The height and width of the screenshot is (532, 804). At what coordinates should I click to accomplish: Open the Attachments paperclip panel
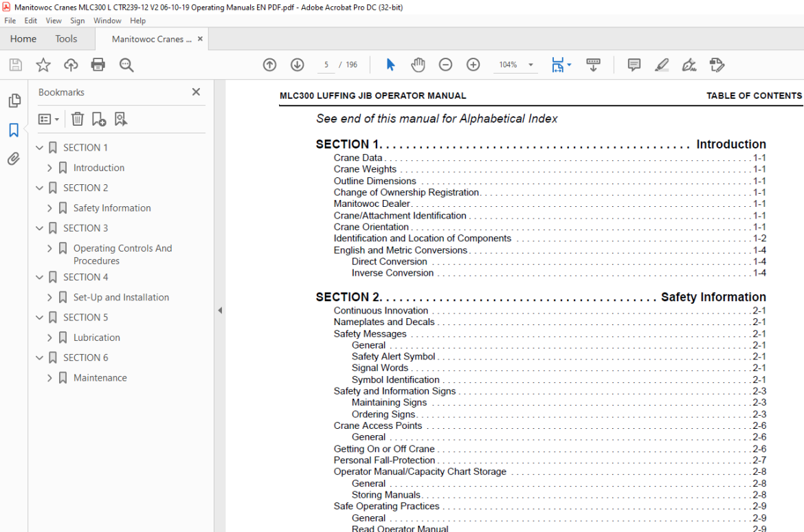[x=14, y=159]
